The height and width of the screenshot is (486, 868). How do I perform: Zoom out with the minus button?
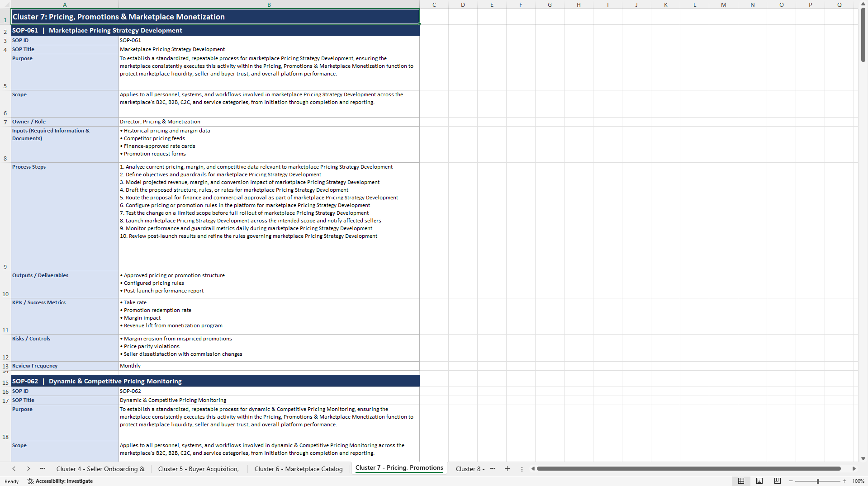(791, 481)
